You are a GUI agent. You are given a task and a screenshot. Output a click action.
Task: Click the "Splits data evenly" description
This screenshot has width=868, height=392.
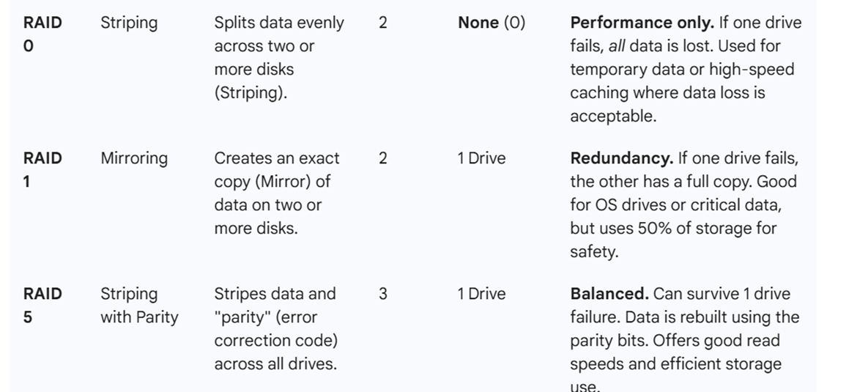tap(278, 23)
